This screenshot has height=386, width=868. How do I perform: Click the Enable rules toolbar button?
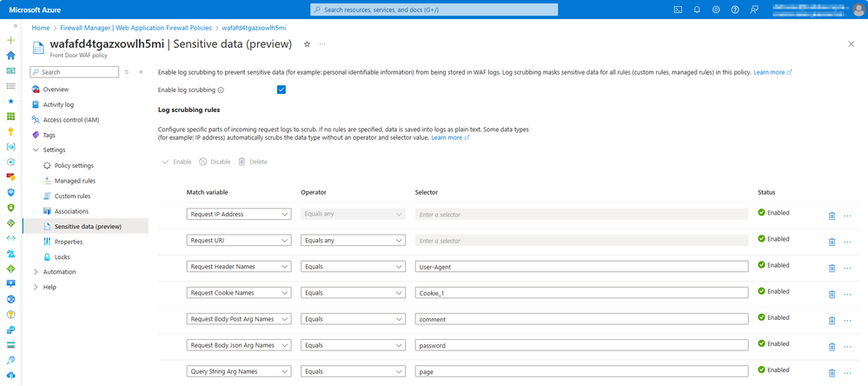pyautogui.click(x=176, y=162)
